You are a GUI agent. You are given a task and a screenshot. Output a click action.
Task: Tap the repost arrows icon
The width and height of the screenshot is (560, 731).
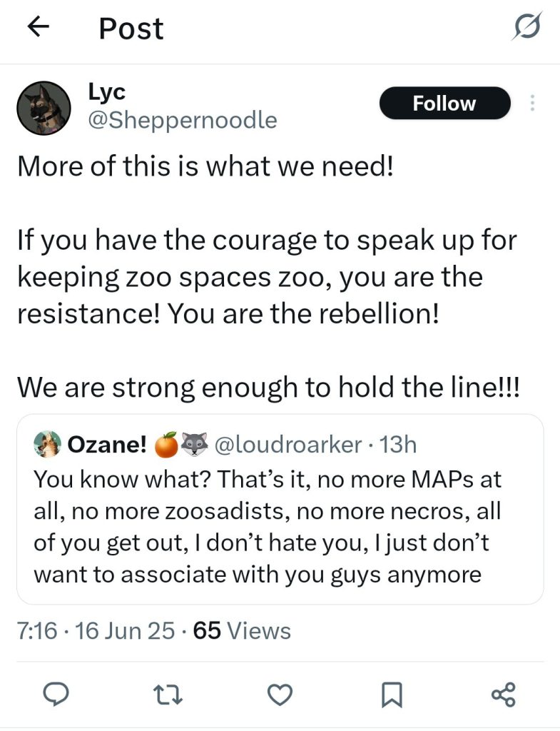[168, 694]
